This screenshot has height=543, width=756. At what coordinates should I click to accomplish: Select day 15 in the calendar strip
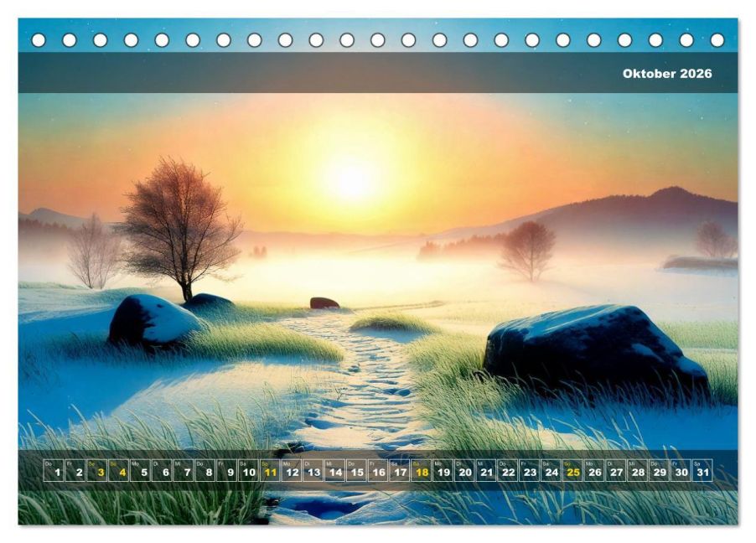(x=357, y=470)
